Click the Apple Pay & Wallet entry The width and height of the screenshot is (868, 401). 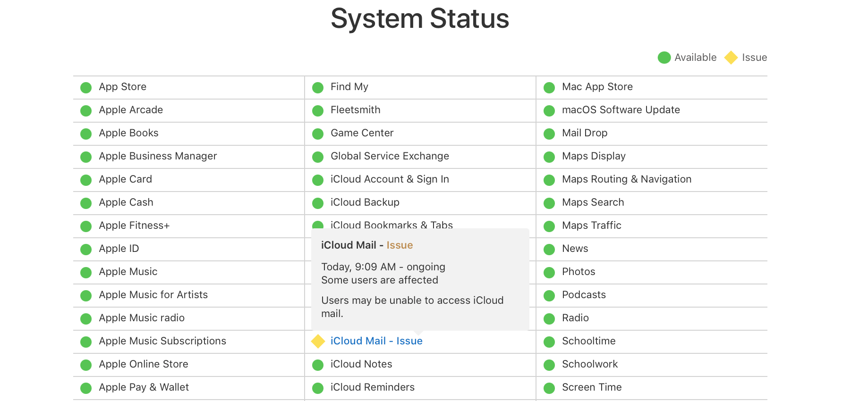click(144, 387)
